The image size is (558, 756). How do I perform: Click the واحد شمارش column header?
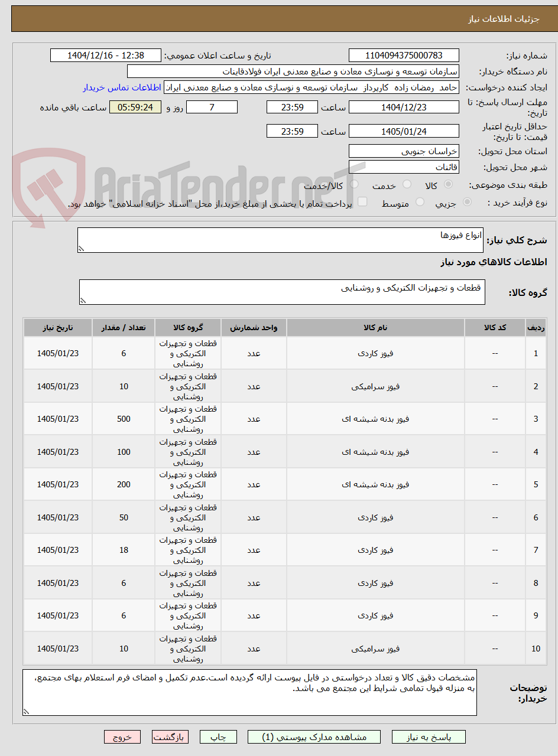point(254,327)
